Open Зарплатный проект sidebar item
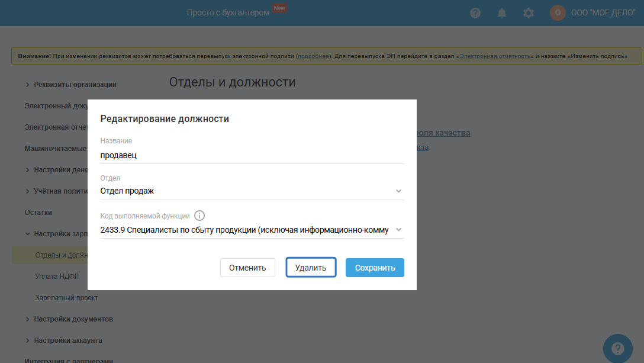Image resolution: width=644 pixels, height=363 pixels. 66,298
